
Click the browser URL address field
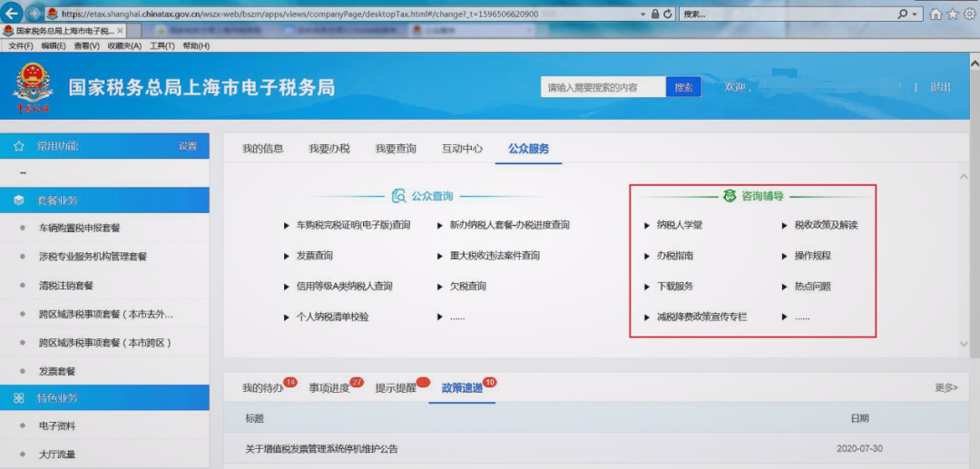click(x=342, y=14)
